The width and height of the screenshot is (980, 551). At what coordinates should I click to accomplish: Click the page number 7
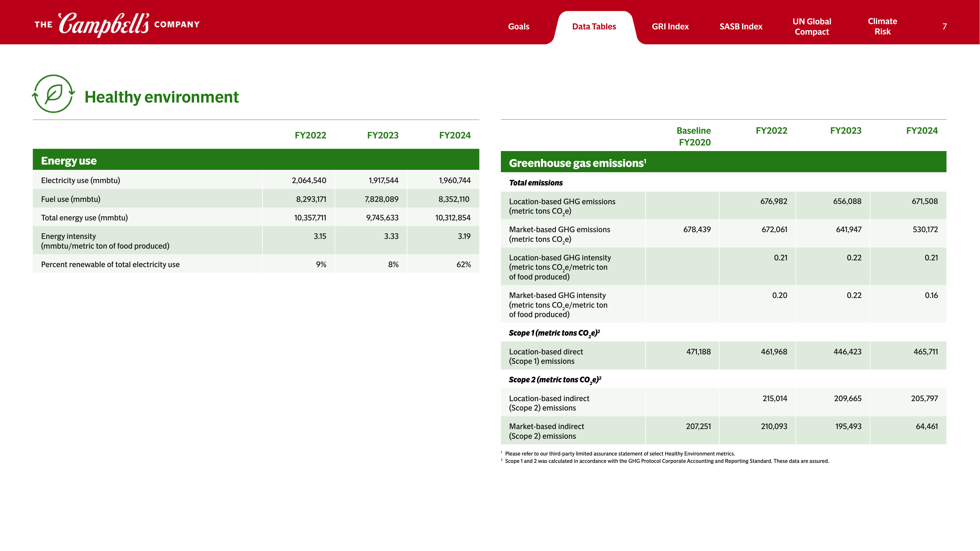click(x=944, y=27)
